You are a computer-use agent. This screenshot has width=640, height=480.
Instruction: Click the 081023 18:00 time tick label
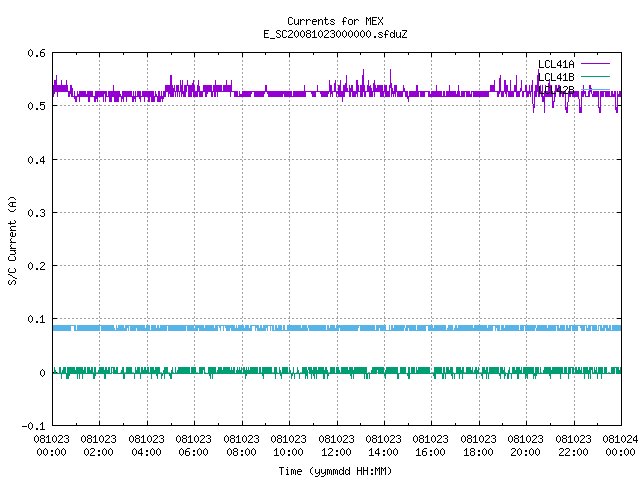coord(478,446)
